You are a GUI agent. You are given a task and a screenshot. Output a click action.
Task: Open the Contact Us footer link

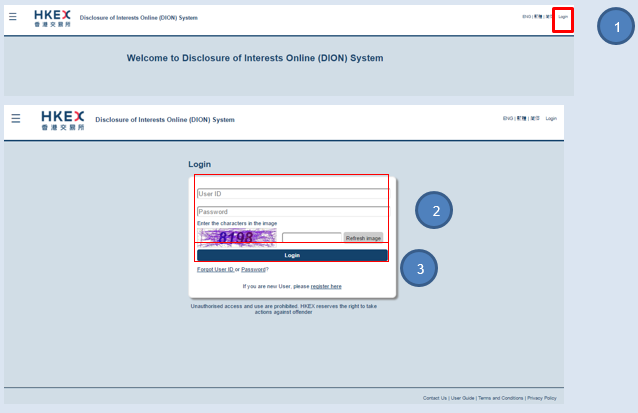pos(435,397)
